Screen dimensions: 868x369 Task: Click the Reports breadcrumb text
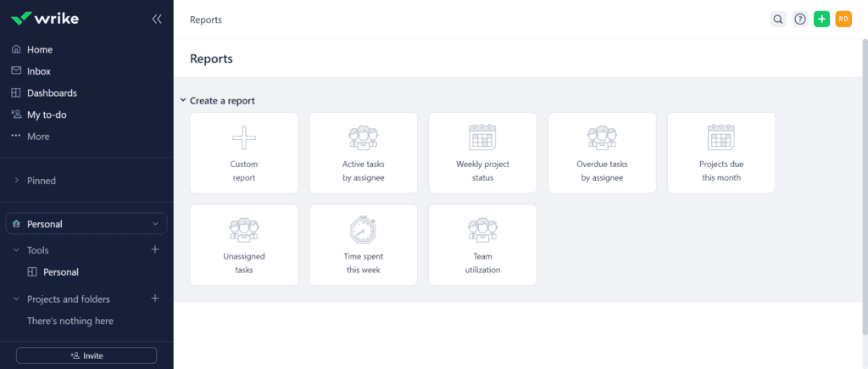pyautogui.click(x=206, y=20)
